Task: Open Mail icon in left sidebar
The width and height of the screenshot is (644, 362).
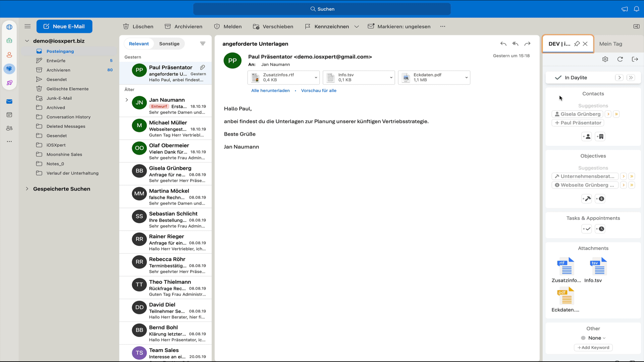Action: 9,102
